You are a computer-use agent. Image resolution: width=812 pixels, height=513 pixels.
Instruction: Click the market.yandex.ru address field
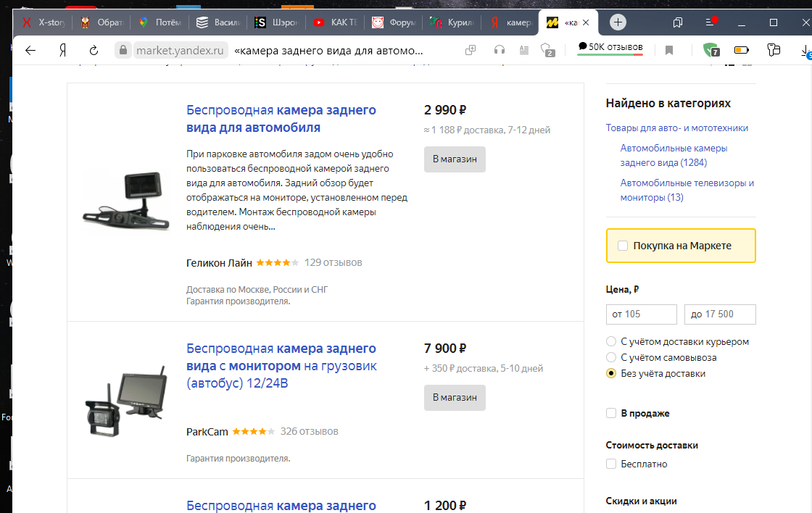pyautogui.click(x=180, y=50)
